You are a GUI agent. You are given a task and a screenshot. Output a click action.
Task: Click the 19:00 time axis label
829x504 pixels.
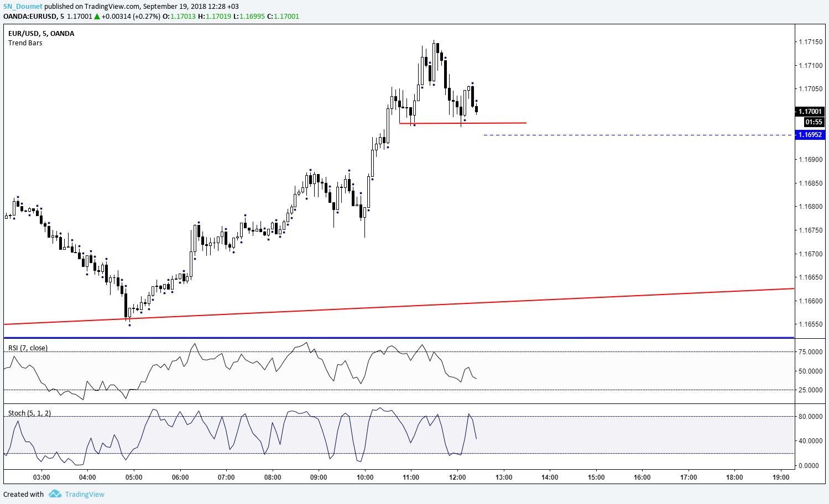tap(781, 477)
